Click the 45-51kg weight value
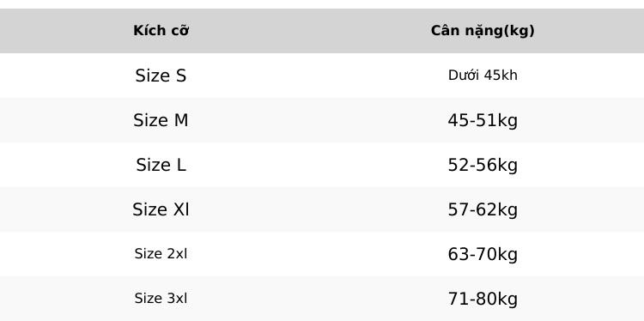Image resolution: width=644 pixels, height=321 pixels. pos(483,121)
